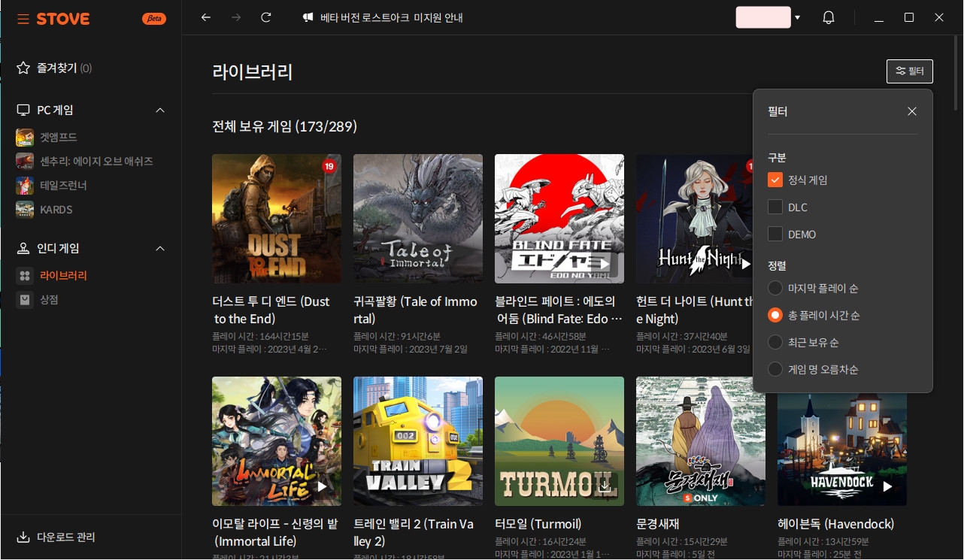The image size is (964, 560).
Task: Open the account profile dropdown arrow
Action: tap(797, 17)
